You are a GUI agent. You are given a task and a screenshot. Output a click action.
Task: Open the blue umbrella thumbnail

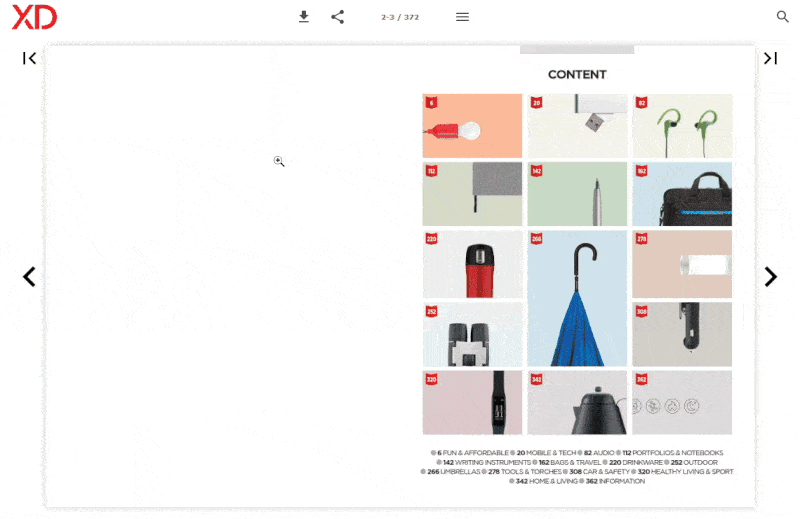click(577, 298)
